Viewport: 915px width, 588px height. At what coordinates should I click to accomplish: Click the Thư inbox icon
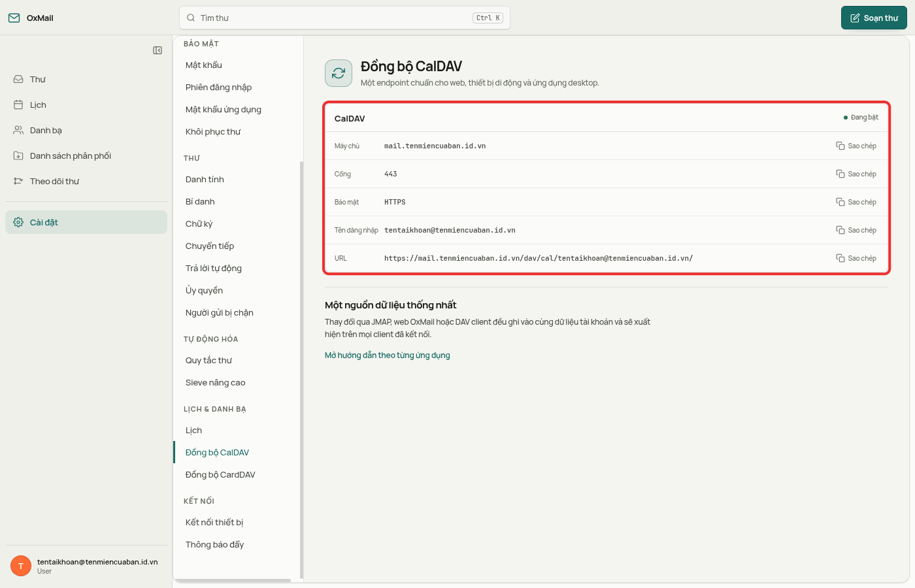pos(18,79)
